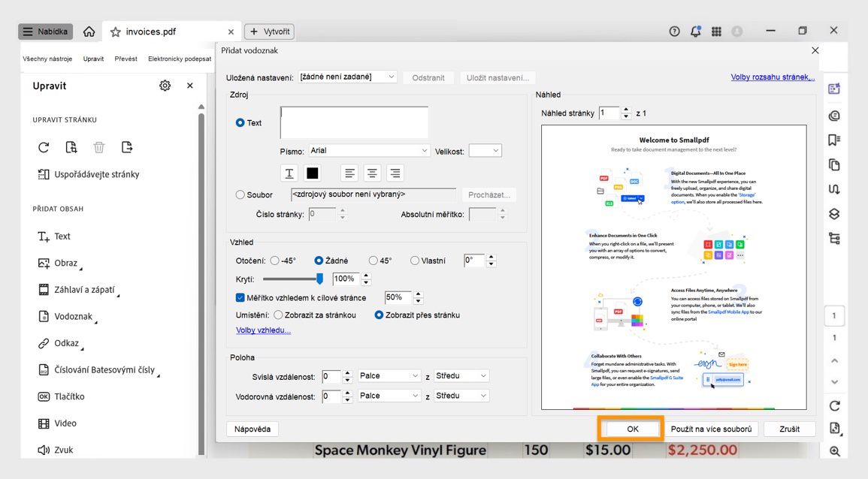Open the Písmo Arial font dropdown
868x479 pixels.
click(369, 150)
